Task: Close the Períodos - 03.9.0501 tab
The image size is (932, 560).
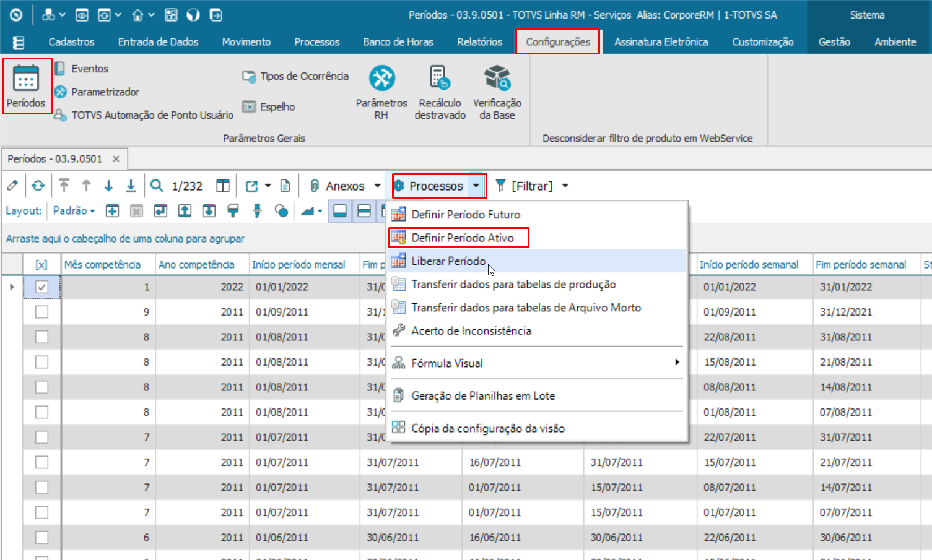Action: [116, 159]
